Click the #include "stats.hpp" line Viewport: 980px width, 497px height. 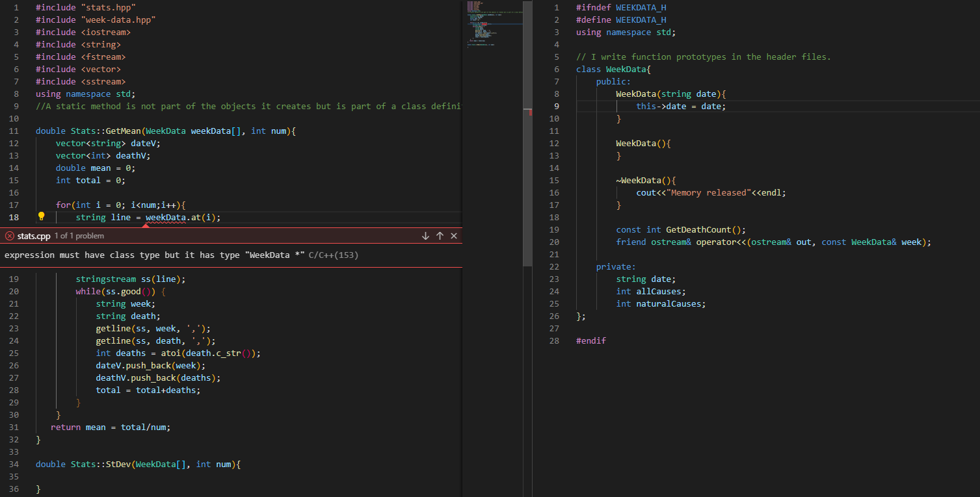(86, 8)
